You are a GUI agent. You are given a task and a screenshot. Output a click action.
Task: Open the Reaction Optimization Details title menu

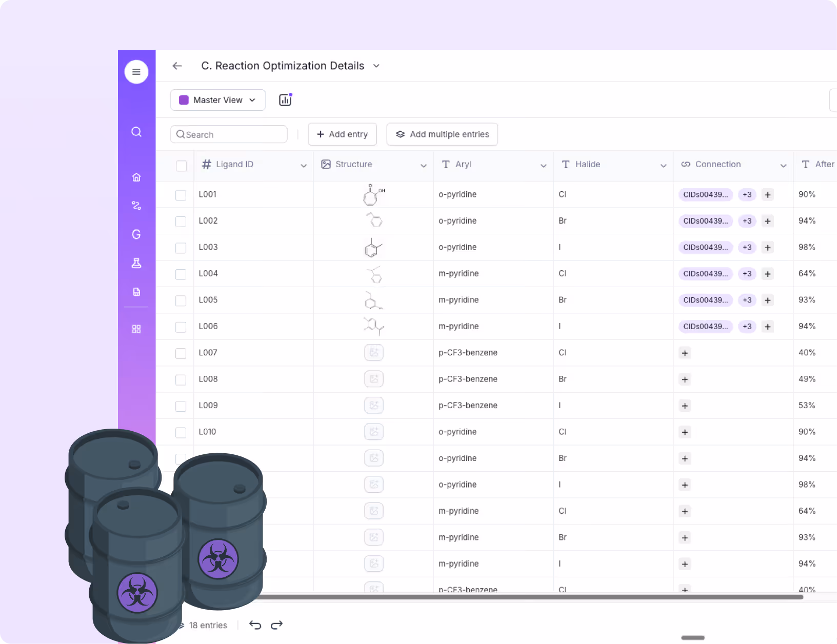(x=376, y=66)
